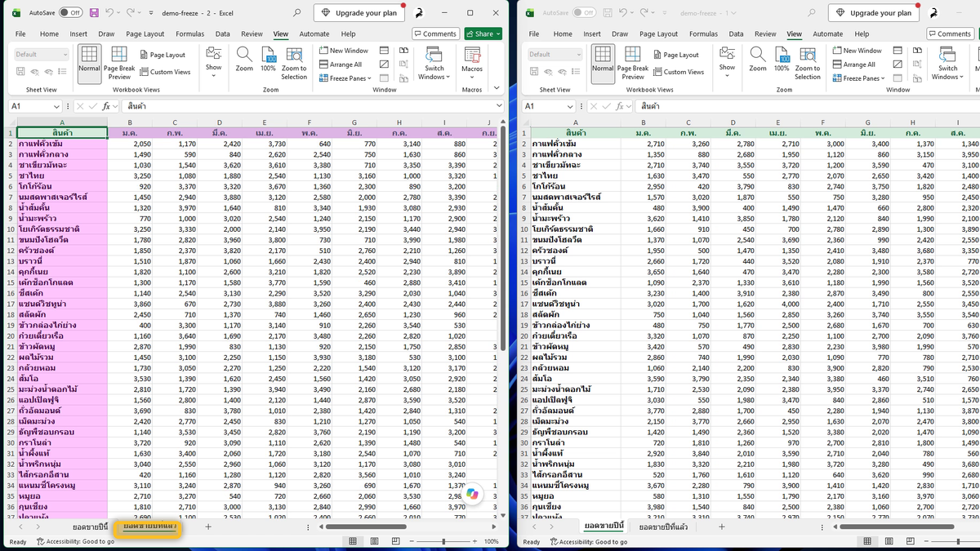Click Save icon in left Excel window
The image size is (980, 551).
click(94, 13)
